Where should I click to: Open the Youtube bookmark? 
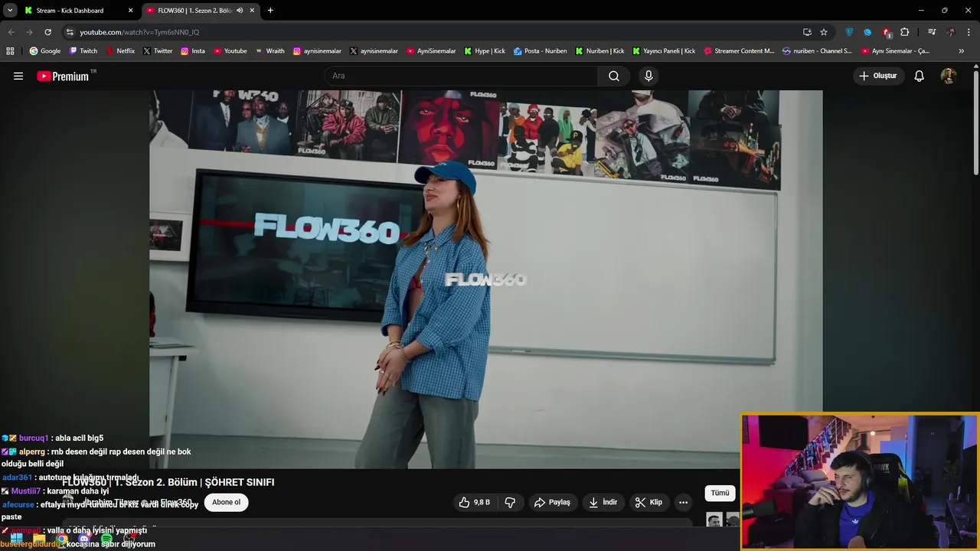(230, 51)
